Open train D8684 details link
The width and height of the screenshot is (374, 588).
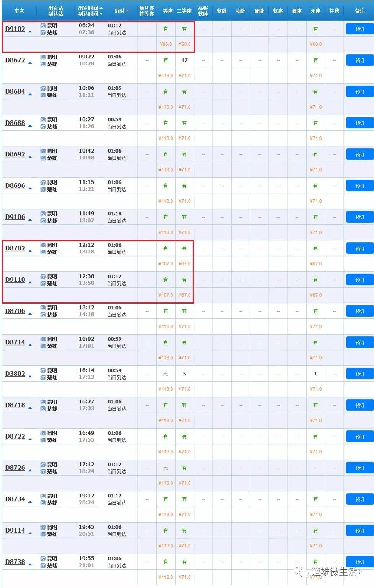[x=15, y=92]
